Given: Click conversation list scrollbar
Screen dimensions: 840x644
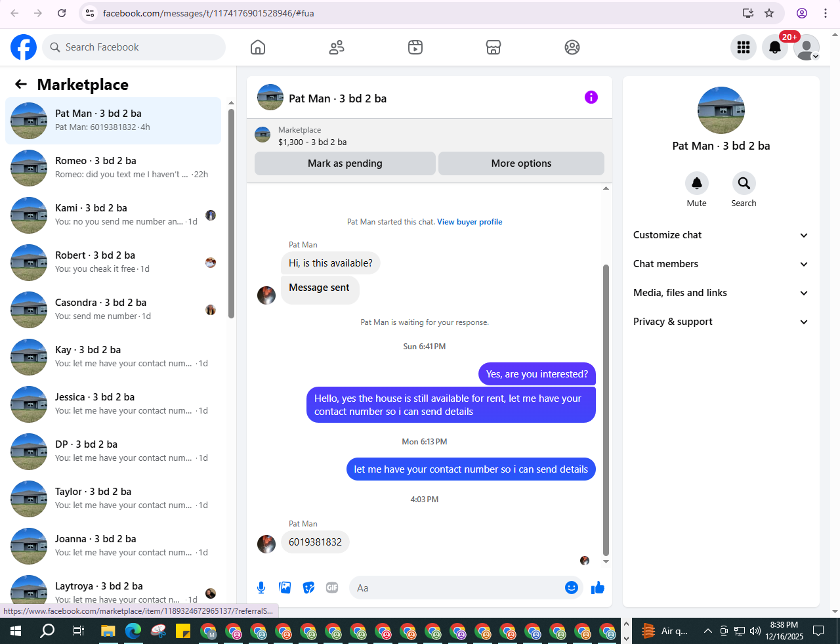Looking at the screenshot, I should point(231,213).
